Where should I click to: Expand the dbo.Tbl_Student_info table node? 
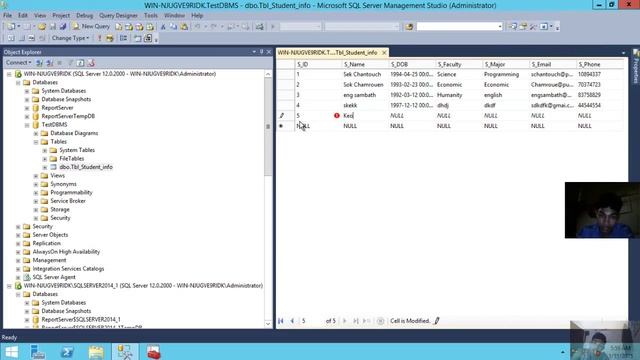[45, 167]
